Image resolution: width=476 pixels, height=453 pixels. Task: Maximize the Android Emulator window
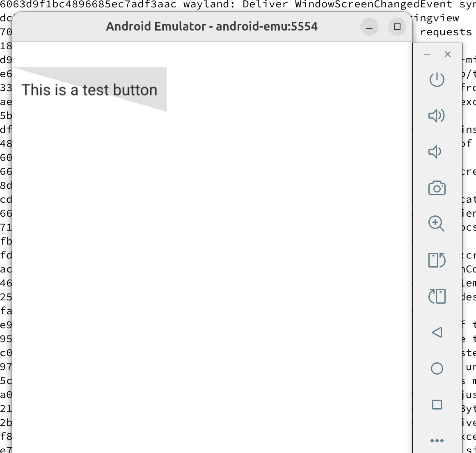(397, 27)
